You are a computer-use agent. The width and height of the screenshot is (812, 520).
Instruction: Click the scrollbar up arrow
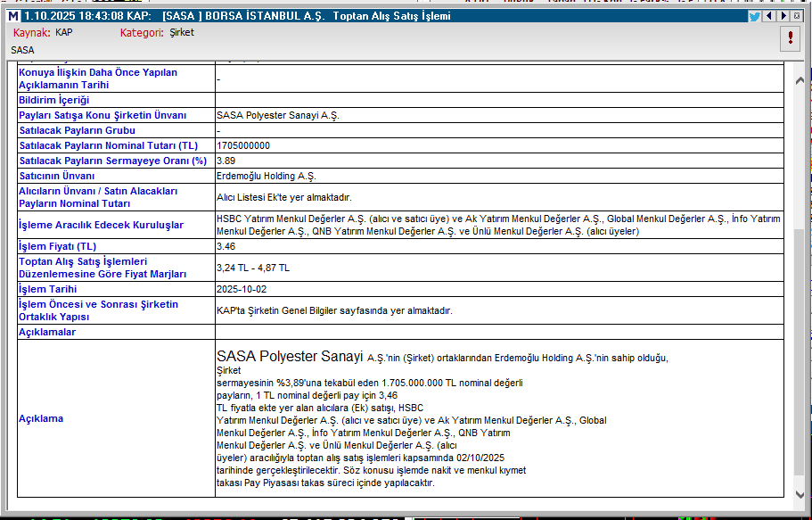[x=800, y=80]
